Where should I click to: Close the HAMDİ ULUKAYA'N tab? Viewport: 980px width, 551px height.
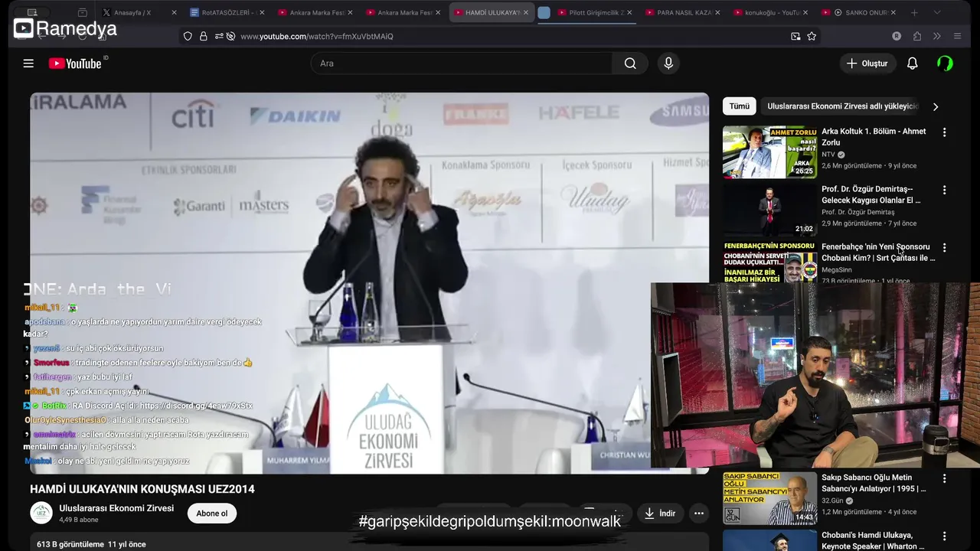point(525,12)
